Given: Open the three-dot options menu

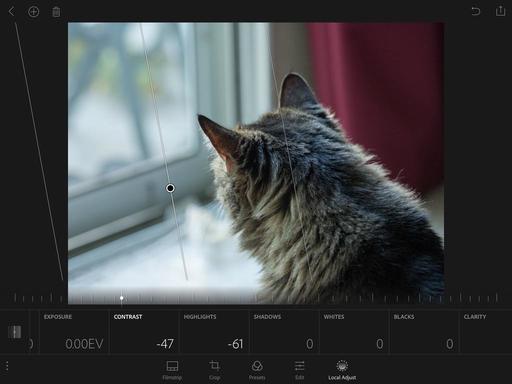Looking at the screenshot, I should point(7,366).
